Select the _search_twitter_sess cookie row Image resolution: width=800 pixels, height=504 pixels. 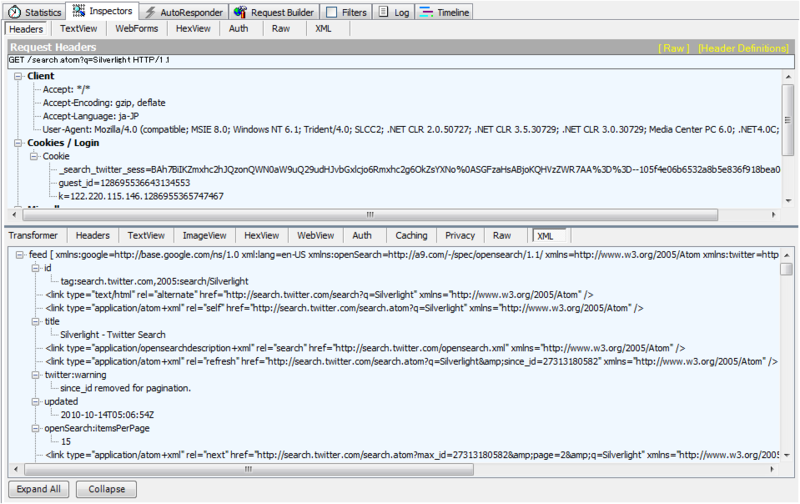pyautogui.click(x=419, y=169)
